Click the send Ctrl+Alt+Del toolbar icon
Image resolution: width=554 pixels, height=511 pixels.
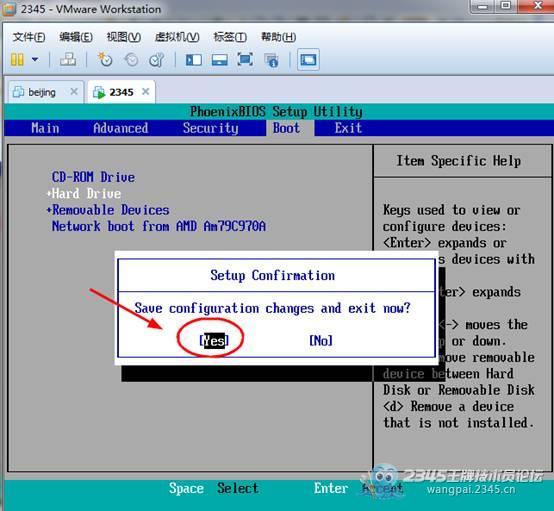pyautogui.click(x=68, y=59)
